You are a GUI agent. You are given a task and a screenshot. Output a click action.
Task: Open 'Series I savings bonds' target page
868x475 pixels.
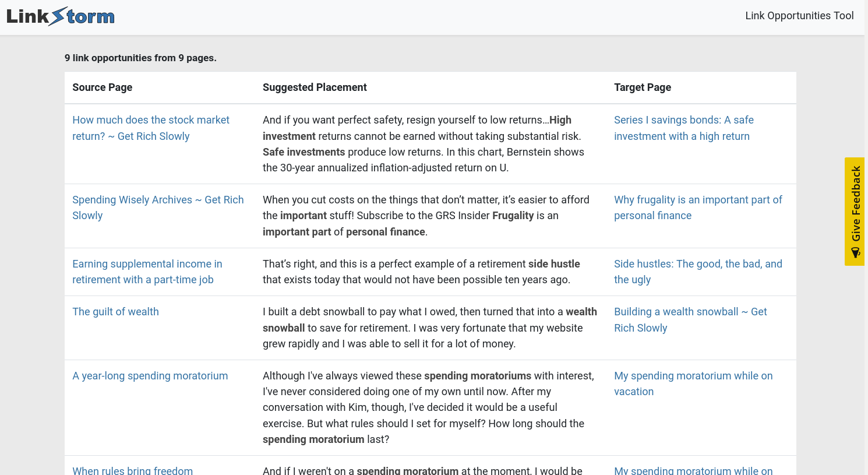click(683, 128)
